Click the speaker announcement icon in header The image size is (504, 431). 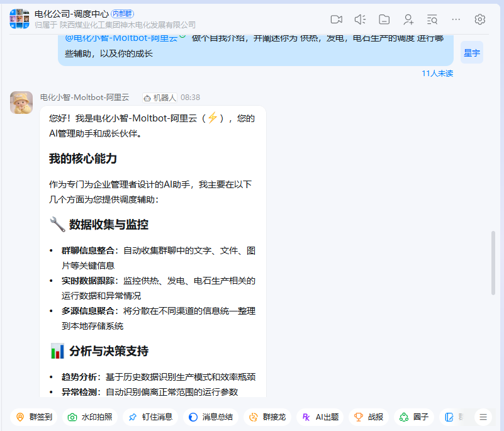[360, 20]
